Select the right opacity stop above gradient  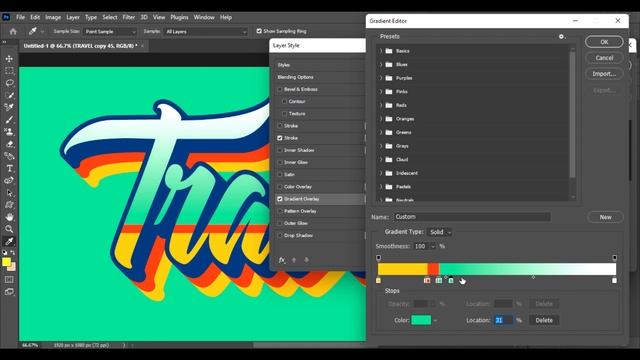pos(614,258)
